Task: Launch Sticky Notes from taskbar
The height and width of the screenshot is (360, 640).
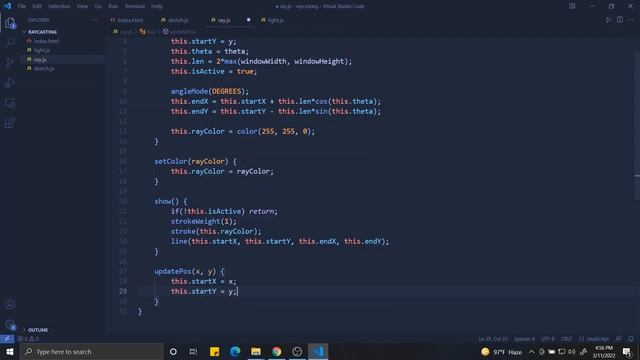Action: coord(214,351)
